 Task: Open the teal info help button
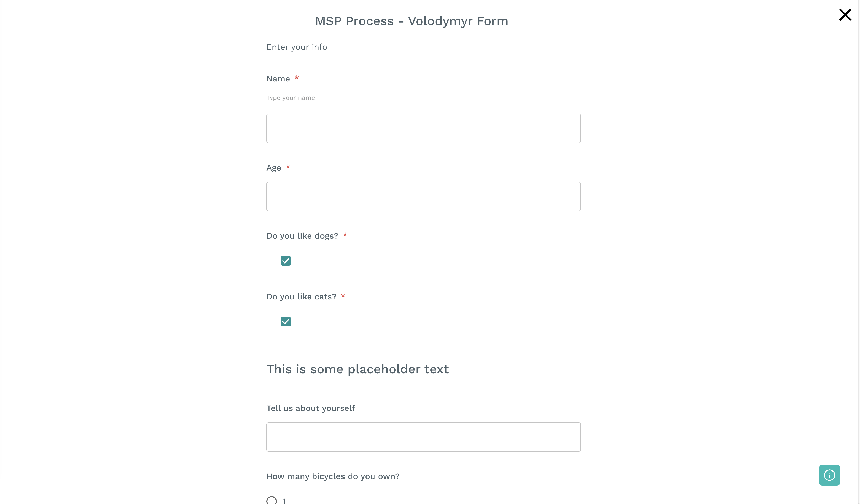coord(829,475)
